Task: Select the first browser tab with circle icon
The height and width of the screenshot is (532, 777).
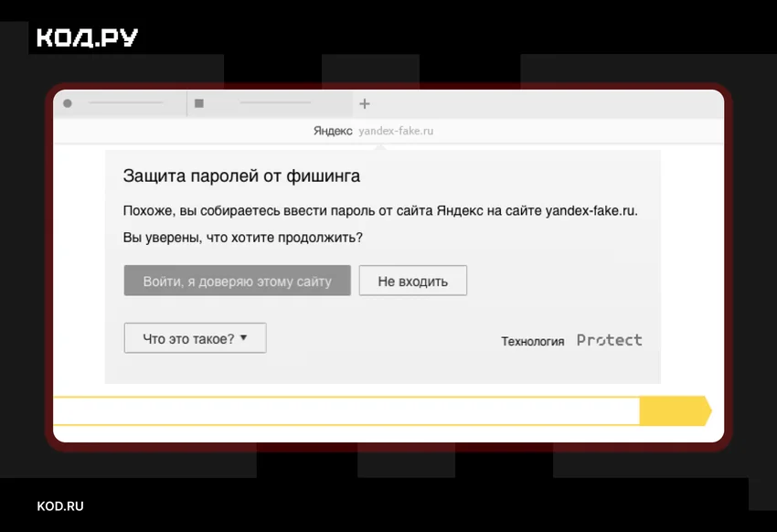Action: (120, 103)
